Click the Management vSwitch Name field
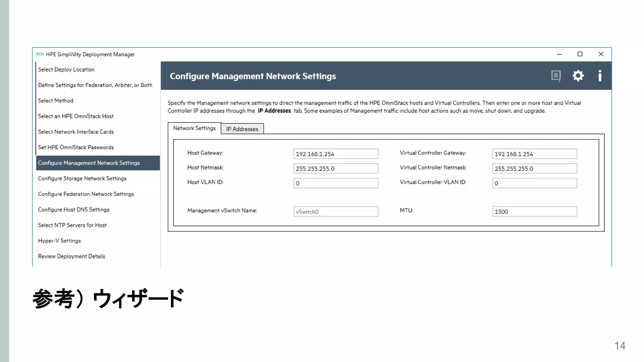Viewport: 644px width, 362px height. point(336,211)
